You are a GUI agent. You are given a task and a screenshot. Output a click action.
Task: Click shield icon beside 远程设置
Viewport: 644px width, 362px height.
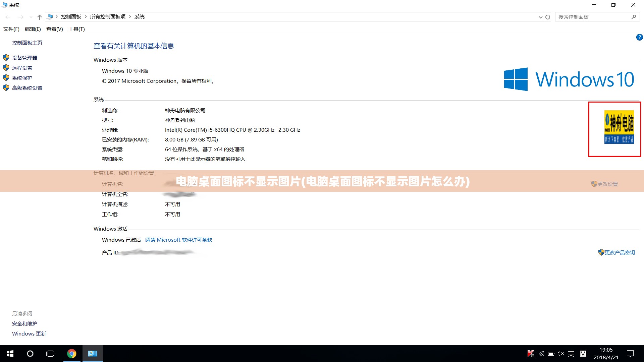point(6,68)
